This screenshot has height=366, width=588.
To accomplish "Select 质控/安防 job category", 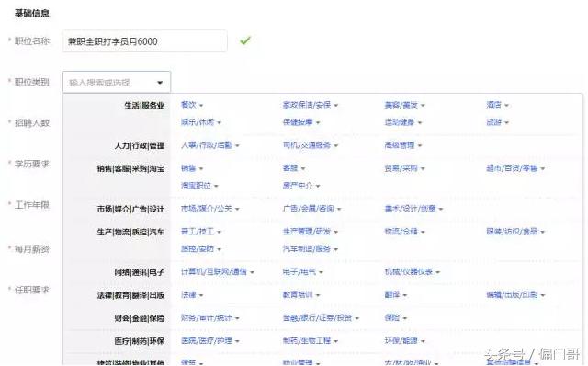I will pos(200,249).
